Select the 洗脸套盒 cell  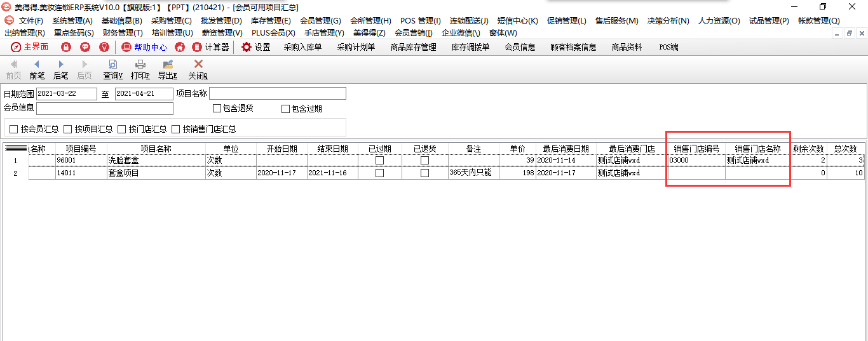click(156, 161)
